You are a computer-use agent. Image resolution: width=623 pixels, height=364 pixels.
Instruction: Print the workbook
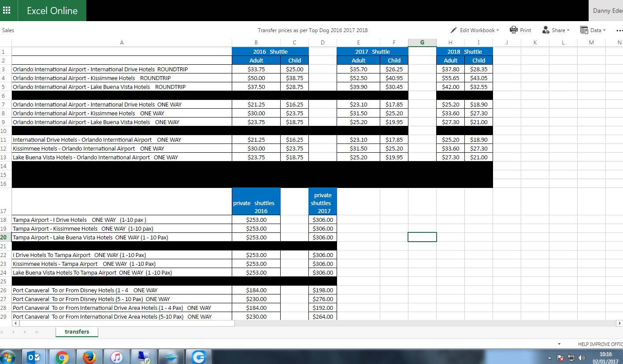click(520, 30)
